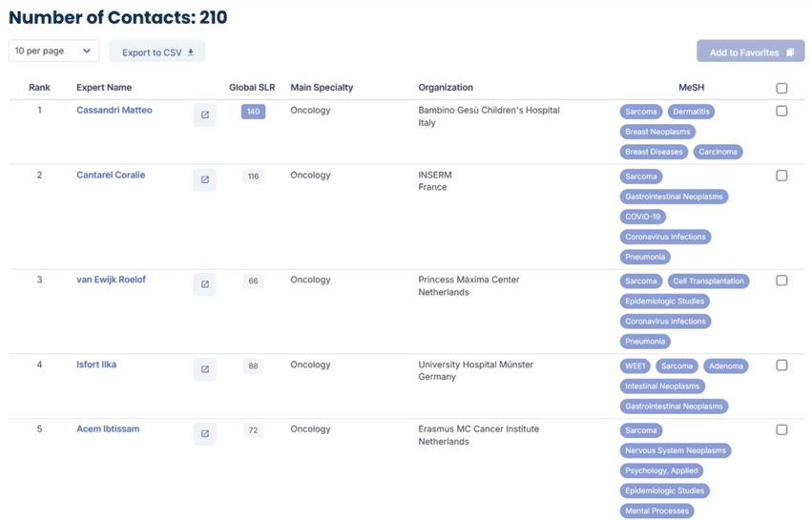Screen dimensions: 812x521
Task: Click Pneumonia tag in Cantarel Coralie row
Action: click(645, 257)
